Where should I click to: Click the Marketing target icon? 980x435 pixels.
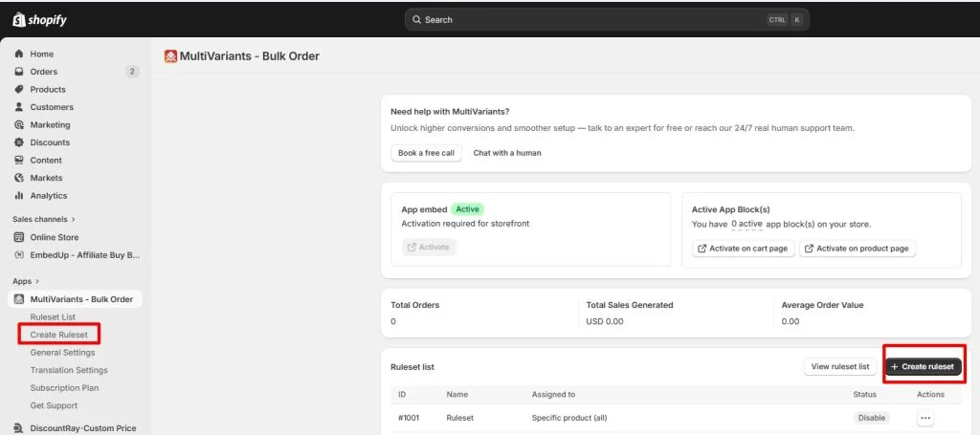point(19,125)
